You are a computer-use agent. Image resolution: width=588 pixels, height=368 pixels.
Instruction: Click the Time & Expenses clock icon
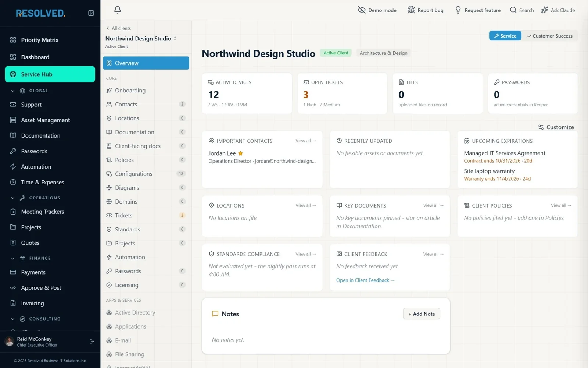click(13, 182)
